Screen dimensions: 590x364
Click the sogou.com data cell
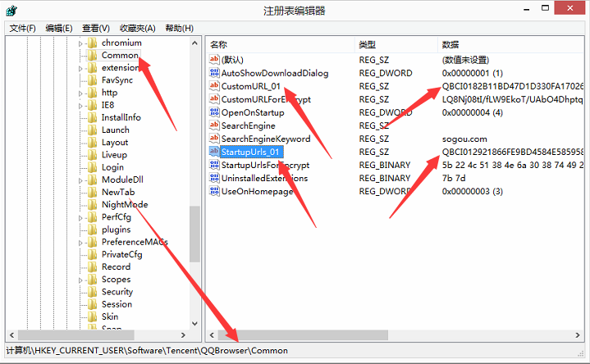point(464,139)
